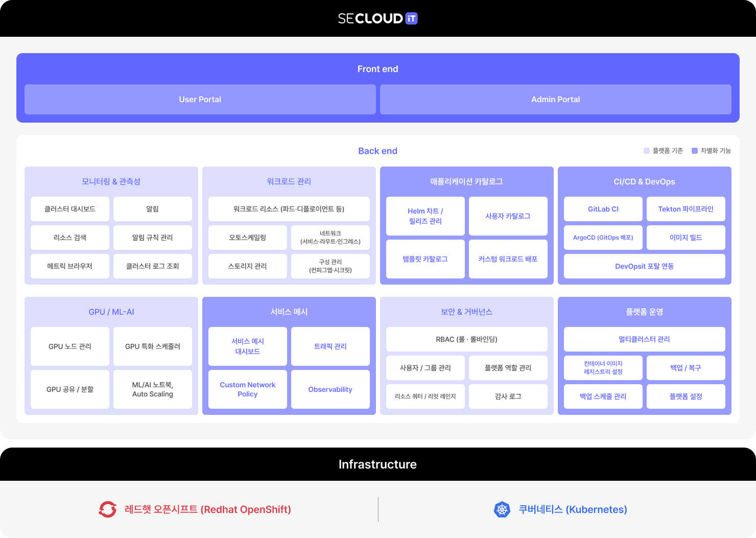Viewport: 756px width, 538px height.
Task: Click the SECLOUD iT logo
Action: click(x=377, y=18)
